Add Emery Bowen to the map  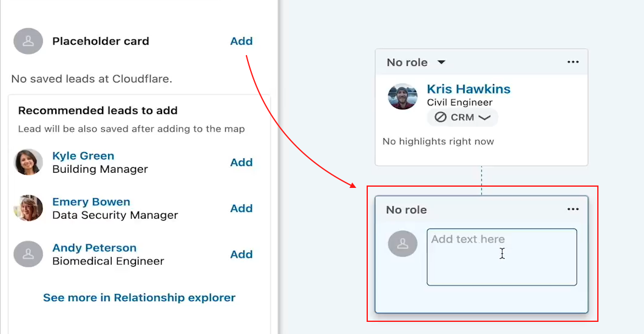[241, 209]
